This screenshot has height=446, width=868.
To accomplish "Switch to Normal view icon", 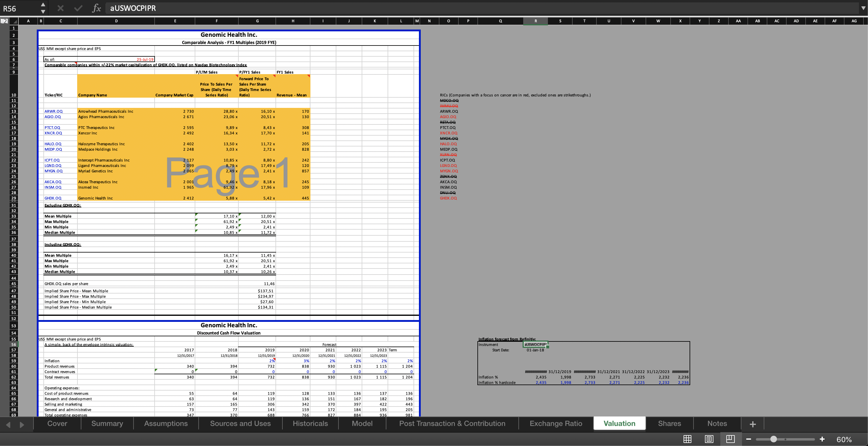I will click(687, 439).
